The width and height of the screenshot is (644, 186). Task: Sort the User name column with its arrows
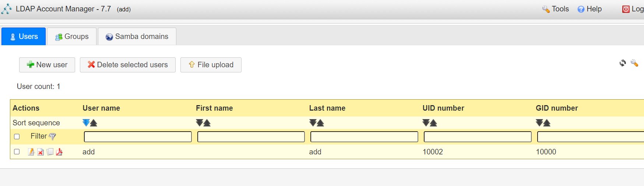90,123
